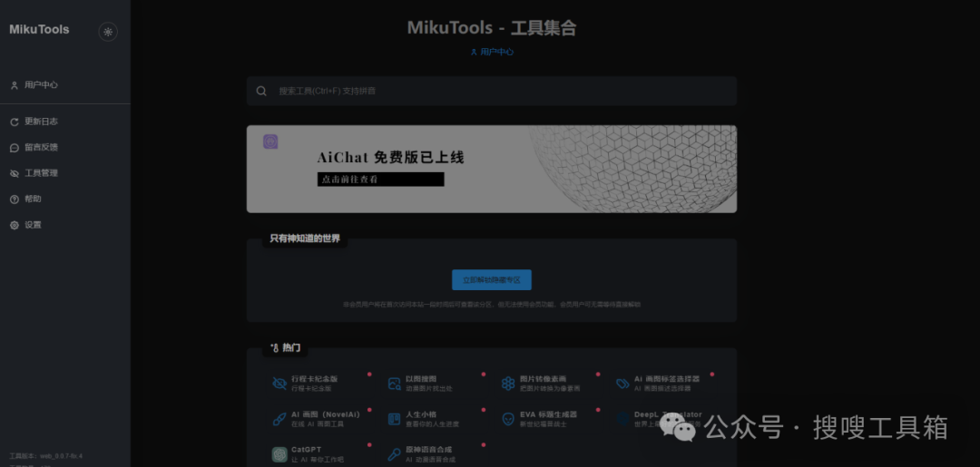Toggle the light/dark theme icon
The width and height of the screenshot is (980, 467).
(x=108, y=32)
